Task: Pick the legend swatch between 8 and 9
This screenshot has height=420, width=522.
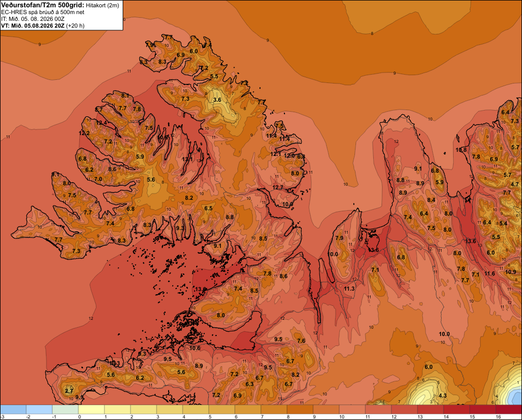Action: pyautogui.click(x=300, y=410)
